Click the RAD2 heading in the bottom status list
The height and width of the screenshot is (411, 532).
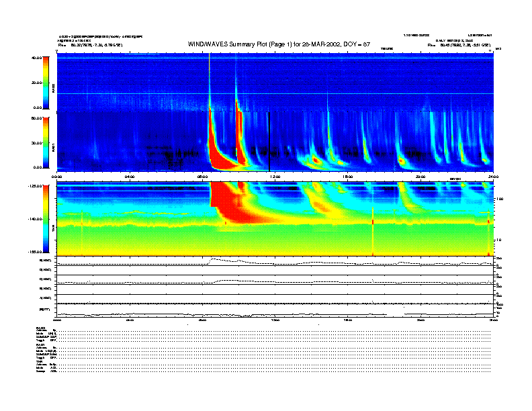pyautogui.click(x=40, y=328)
